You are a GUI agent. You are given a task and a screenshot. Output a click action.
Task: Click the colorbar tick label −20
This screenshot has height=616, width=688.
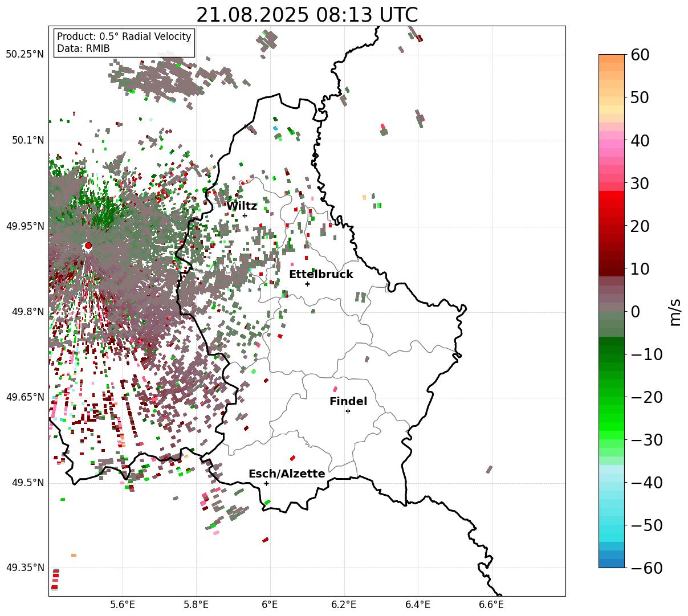[646, 397]
